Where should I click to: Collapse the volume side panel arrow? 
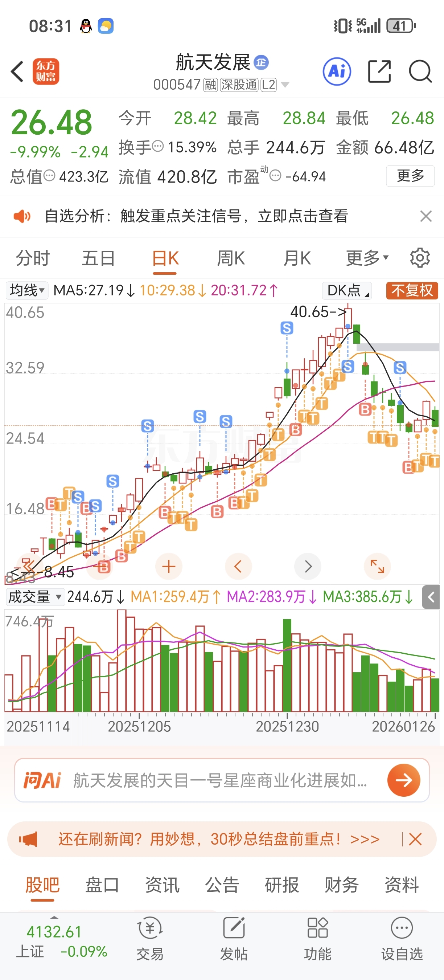point(431,597)
